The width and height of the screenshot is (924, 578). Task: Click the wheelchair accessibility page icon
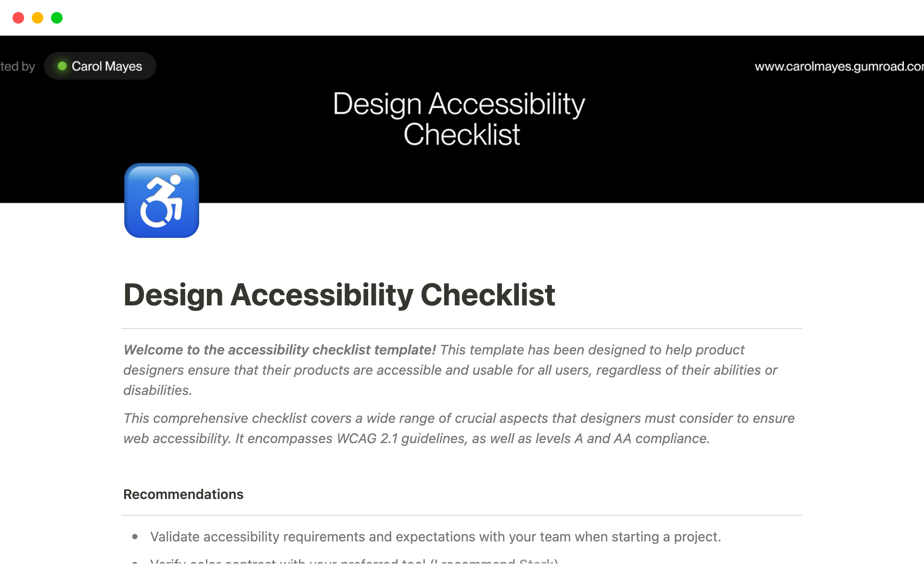click(x=162, y=200)
